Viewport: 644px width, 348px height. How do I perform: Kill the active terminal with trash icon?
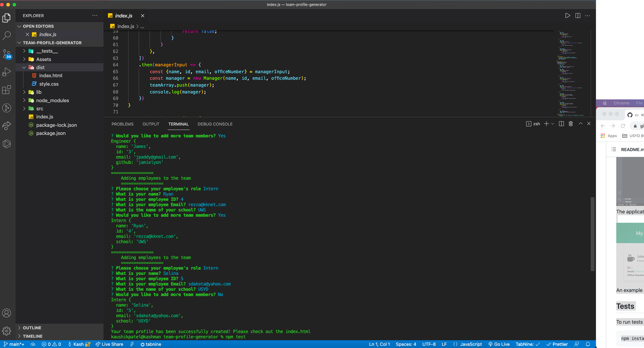tap(571, 124)
